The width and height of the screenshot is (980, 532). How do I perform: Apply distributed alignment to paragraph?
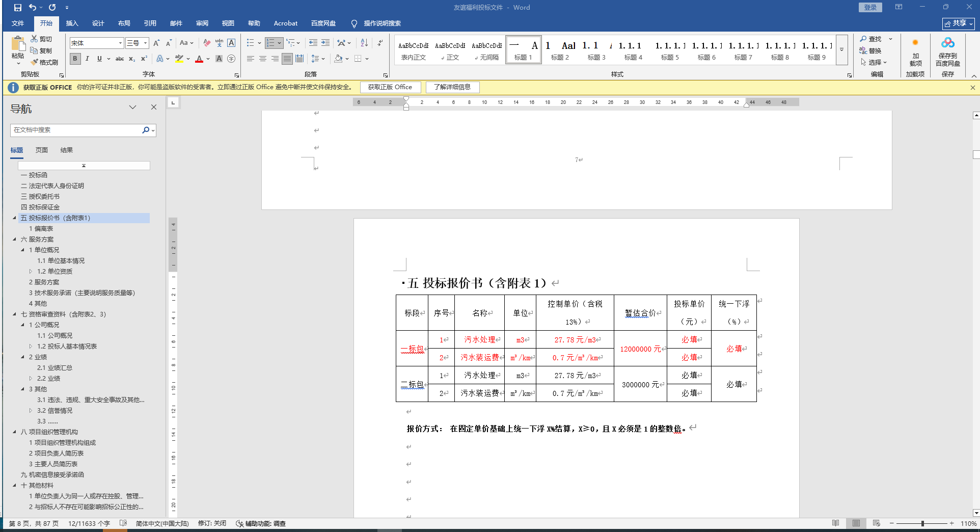[x=300, y=59]
